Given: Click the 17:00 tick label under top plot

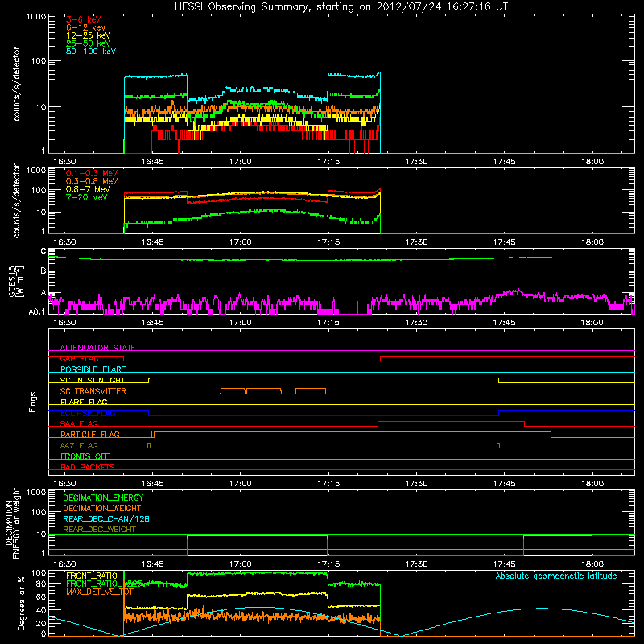Looking at the screenshot, I should (x=240, y=162).
